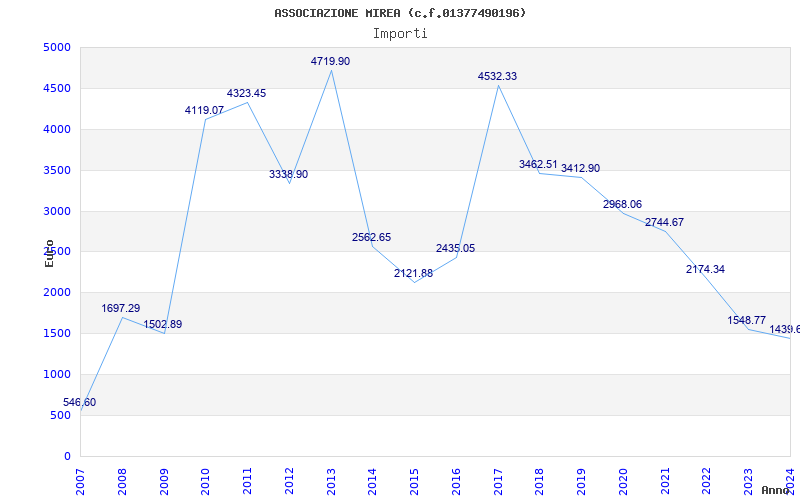Image resolution: width=800 pixels, height=500 pixels.
Task: Click the y-axis tick 0
Action: 68,456
